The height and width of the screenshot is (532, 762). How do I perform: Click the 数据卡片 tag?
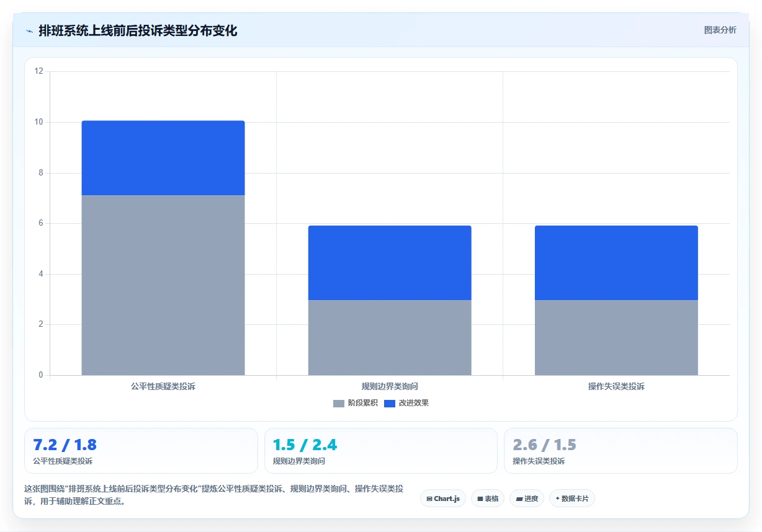572,499
